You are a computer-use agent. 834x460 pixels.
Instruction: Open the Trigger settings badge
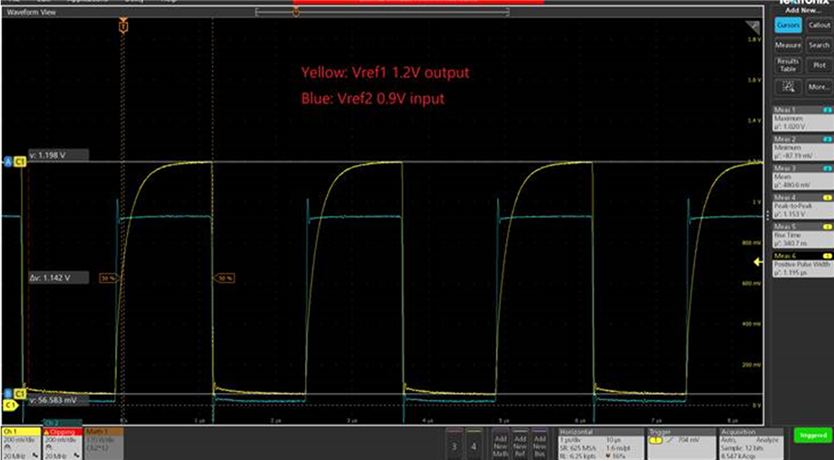(x=681, y=443)
